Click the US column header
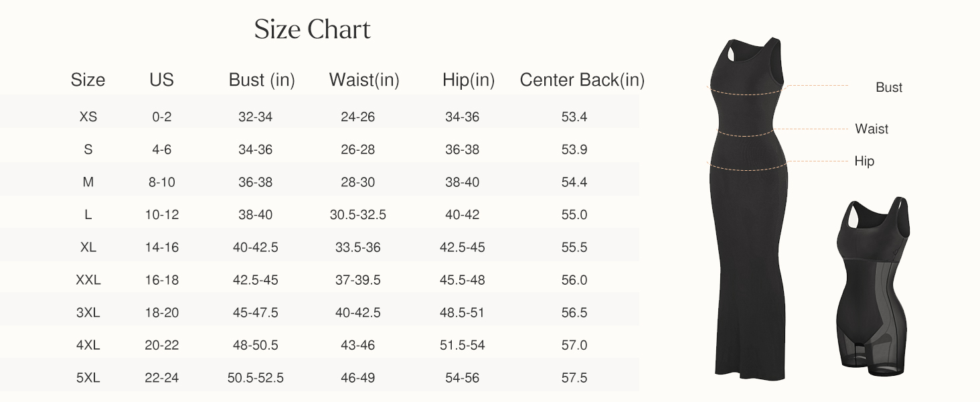The image size is (980, 402). tap(161, 80)
